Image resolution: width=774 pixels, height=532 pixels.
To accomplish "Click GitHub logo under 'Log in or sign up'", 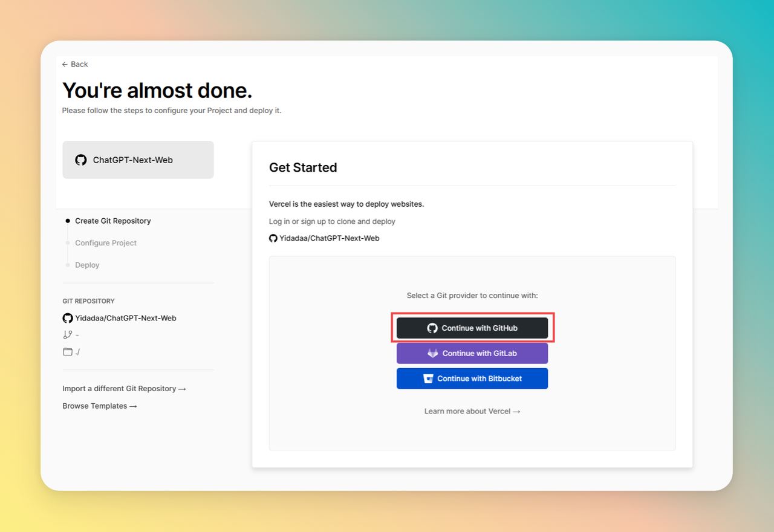I will [x=273, y=238].
